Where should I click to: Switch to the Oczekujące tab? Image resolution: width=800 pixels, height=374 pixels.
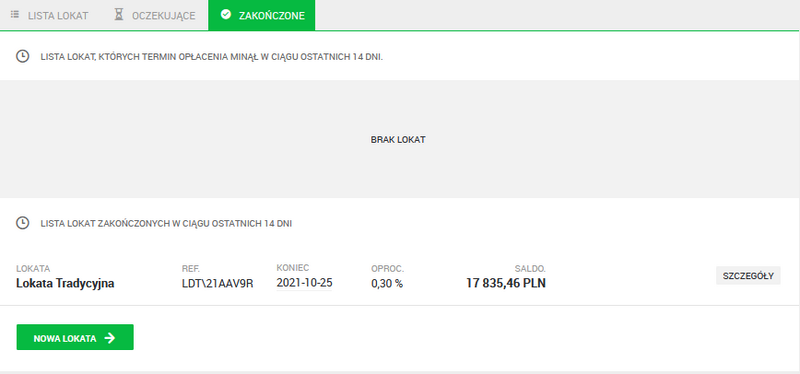tap(155, 15)
